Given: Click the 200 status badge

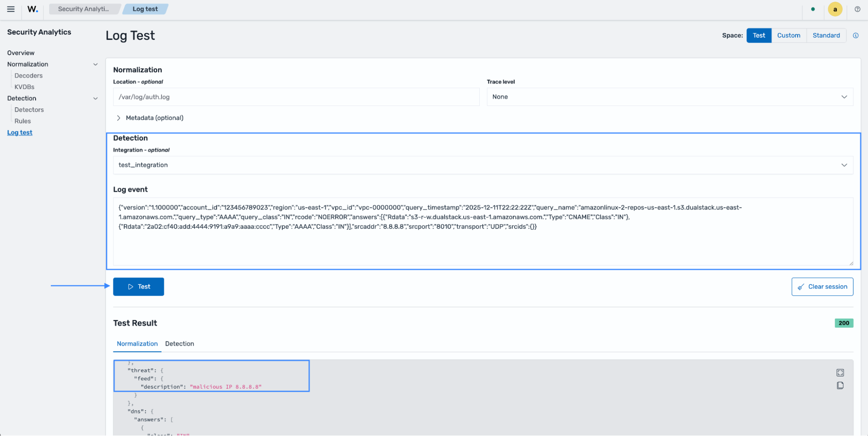Looking at the screenshot, I should pyautogui.click(x=844, y=323).
